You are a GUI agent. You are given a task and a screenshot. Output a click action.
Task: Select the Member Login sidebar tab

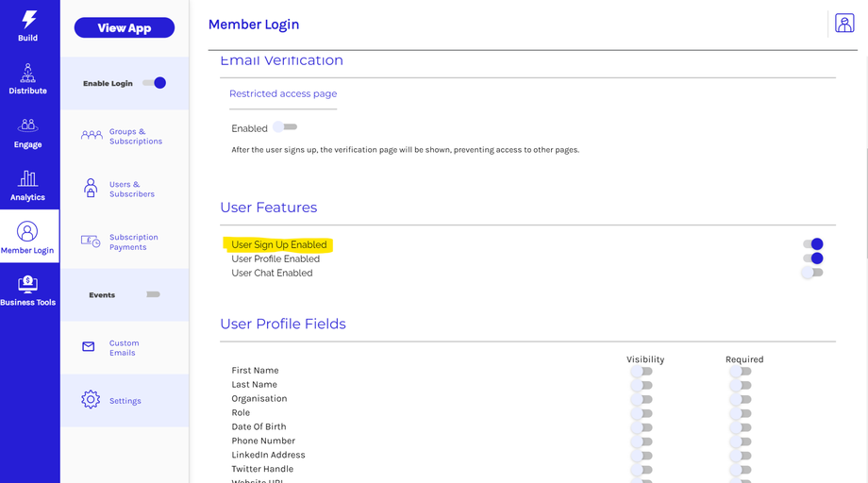[28, 237]
